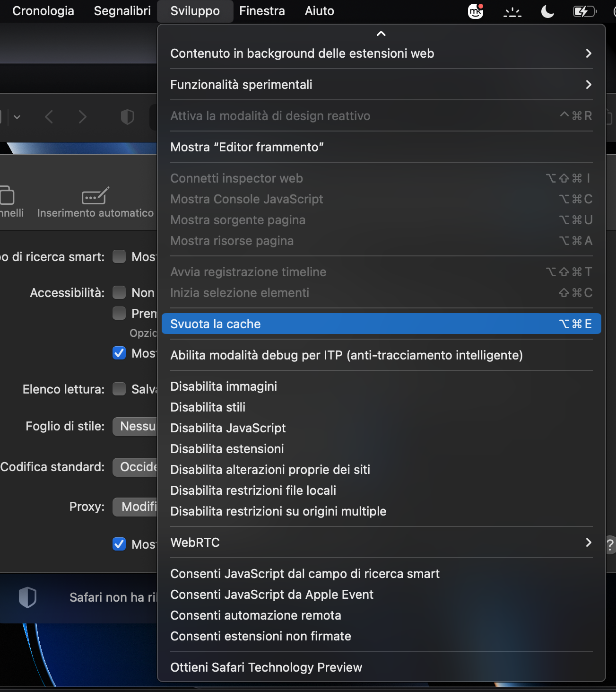Click 'Ottieni Safari Technology Preview'
The image size is (616, 692).
266,667
